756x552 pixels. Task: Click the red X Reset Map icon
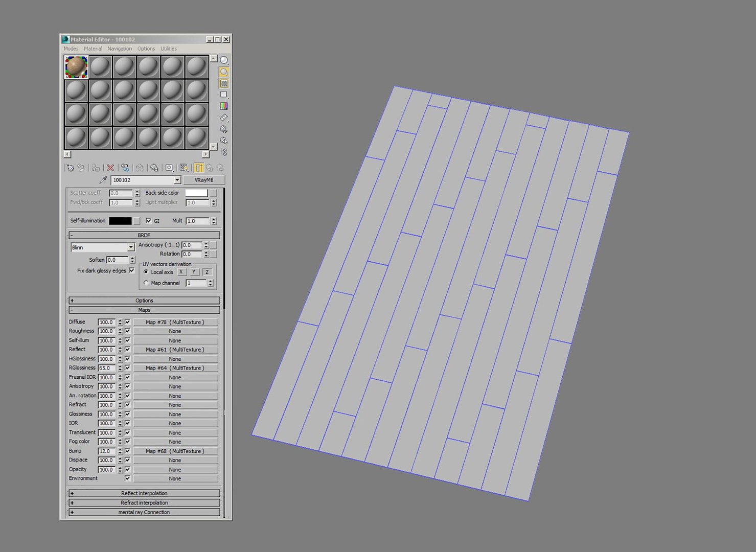(x=110, y=168)
